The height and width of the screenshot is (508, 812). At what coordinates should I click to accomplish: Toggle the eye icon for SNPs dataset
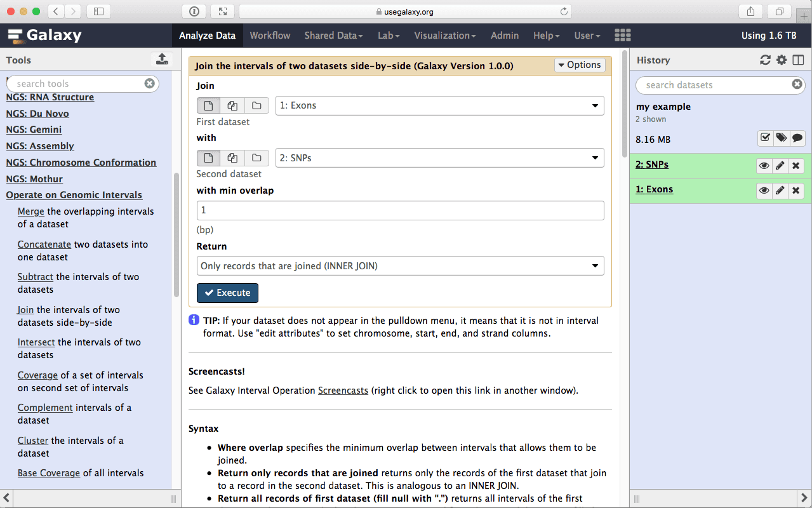coord(764,166)
